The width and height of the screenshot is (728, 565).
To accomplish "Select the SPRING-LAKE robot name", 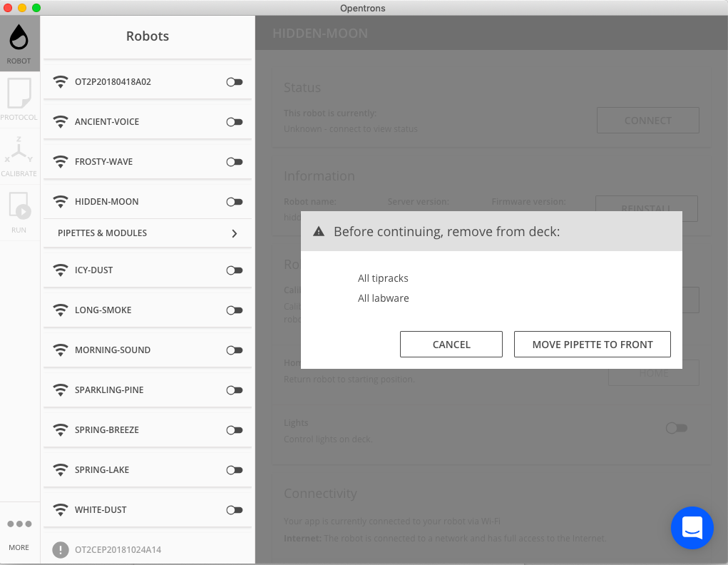I will tap(102, 469).
